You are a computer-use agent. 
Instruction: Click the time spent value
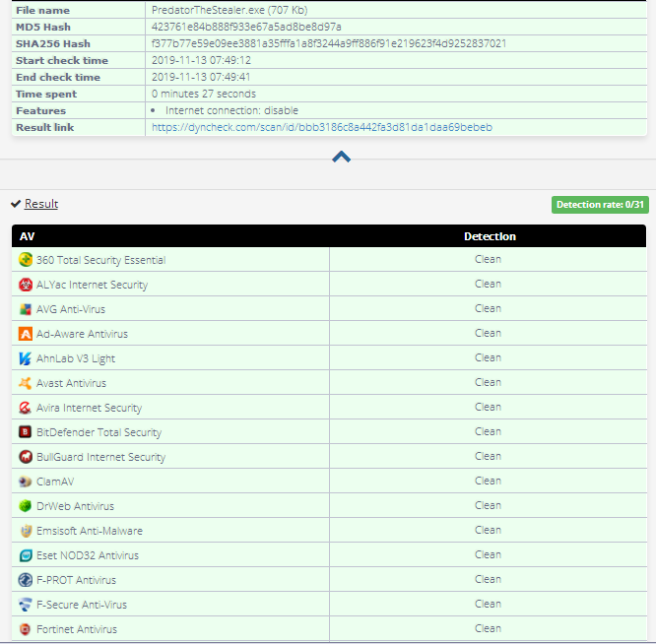204,94
